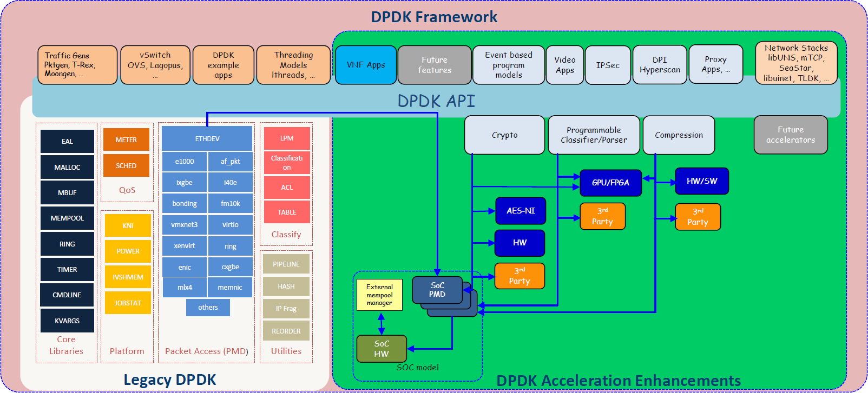Click the DPDK API banner

(436, 101)
